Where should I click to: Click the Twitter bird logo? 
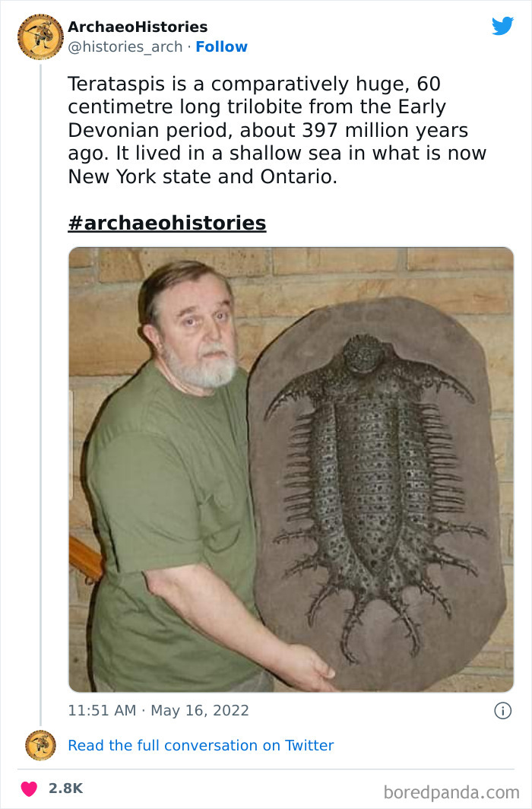[502, 25]
